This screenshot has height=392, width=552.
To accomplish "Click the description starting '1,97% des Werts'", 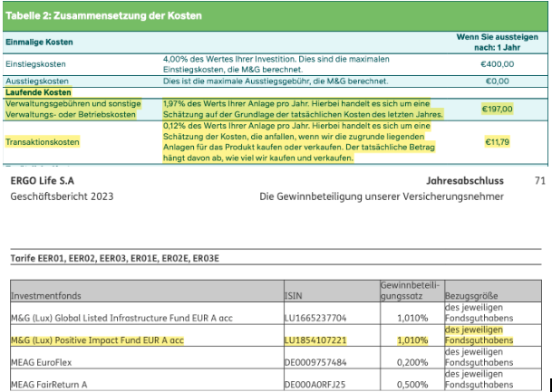I will pyautogui.click(x=303, y=109).
